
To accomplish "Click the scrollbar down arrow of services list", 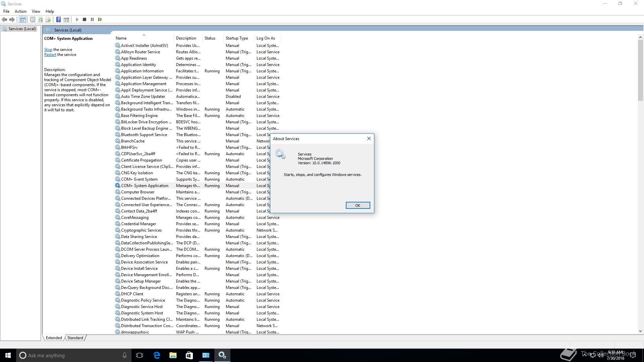I will 640,331.
